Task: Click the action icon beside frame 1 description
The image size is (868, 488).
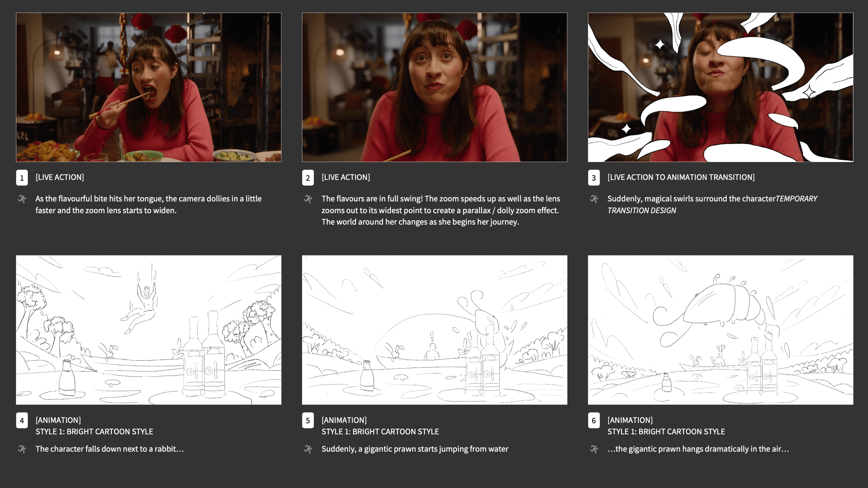Action: pyautogui.click(x=22, y=199)
